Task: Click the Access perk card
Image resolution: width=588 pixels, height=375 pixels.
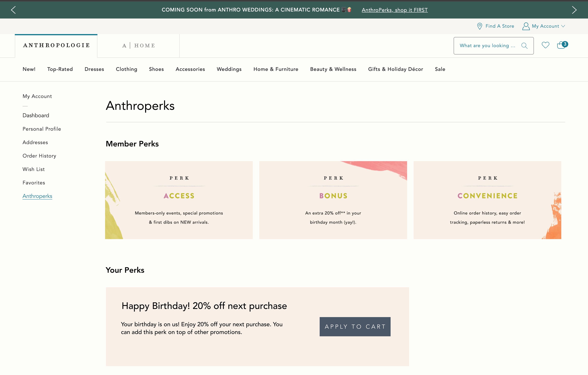Action: click(x=179, y=200)
